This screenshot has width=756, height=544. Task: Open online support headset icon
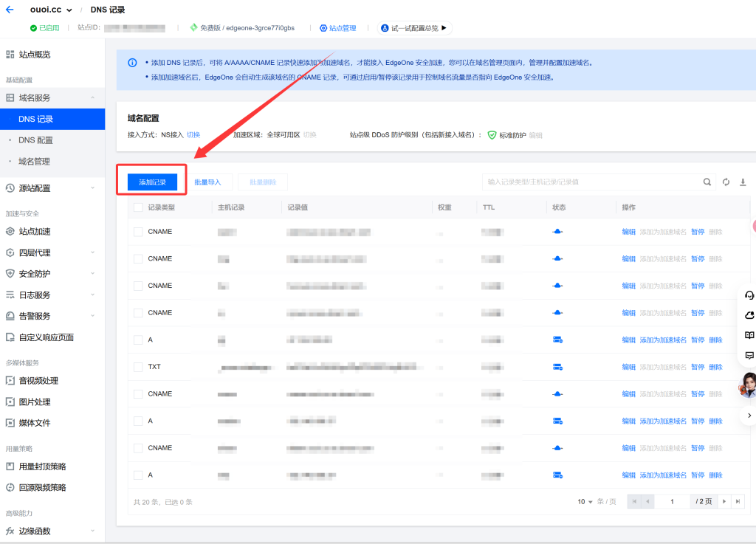coord(749,295)
